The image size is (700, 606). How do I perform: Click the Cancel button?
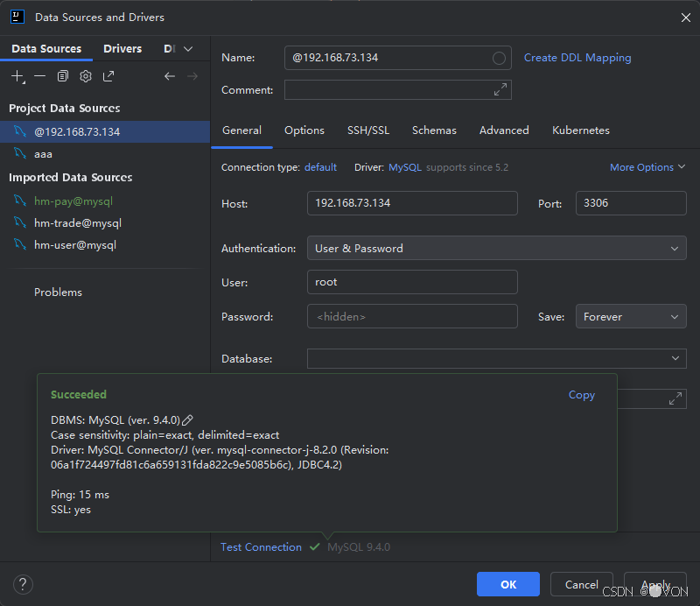(x=581, y=584)
